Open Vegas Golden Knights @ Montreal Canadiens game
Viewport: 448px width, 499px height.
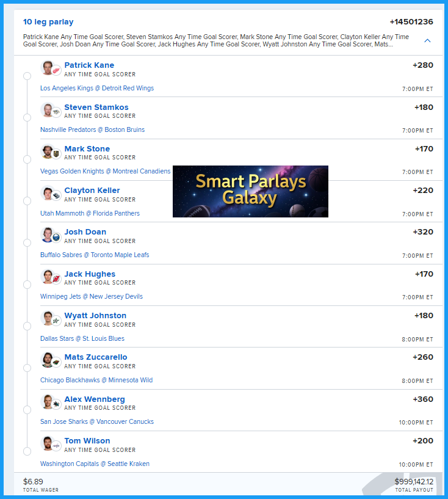(105, 171)
